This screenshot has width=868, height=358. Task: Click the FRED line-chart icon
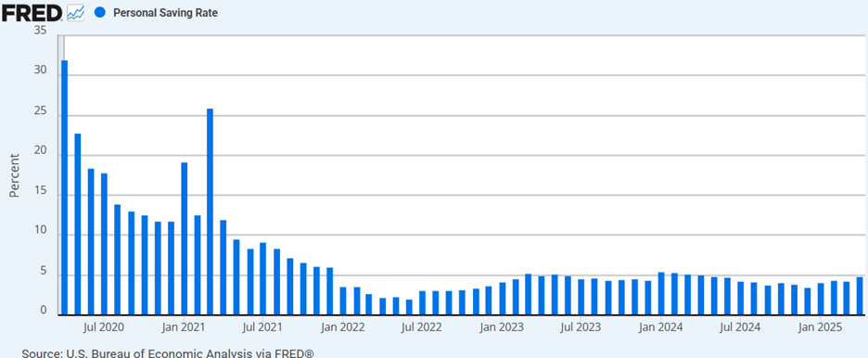pos(76,12)
